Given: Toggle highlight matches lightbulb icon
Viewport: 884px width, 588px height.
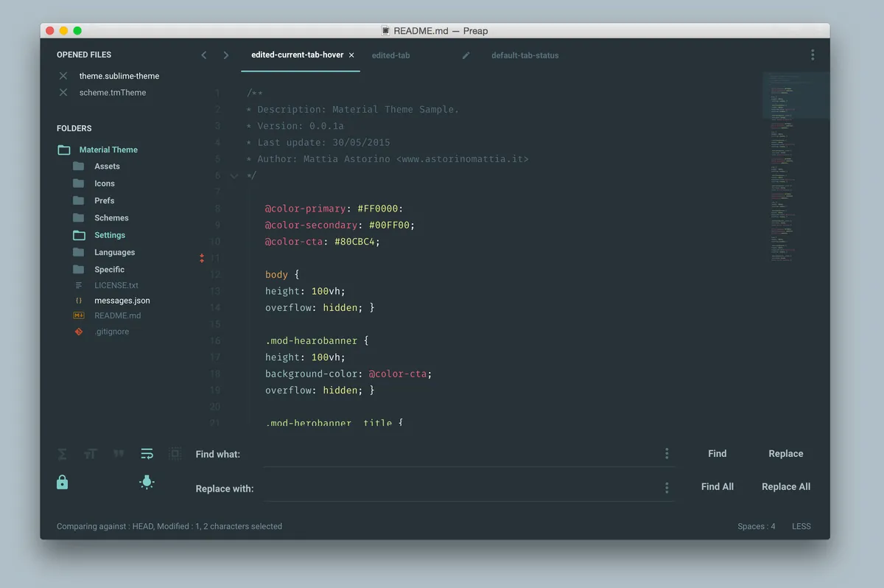Looking at the screenshot, I should pos(147,482).
